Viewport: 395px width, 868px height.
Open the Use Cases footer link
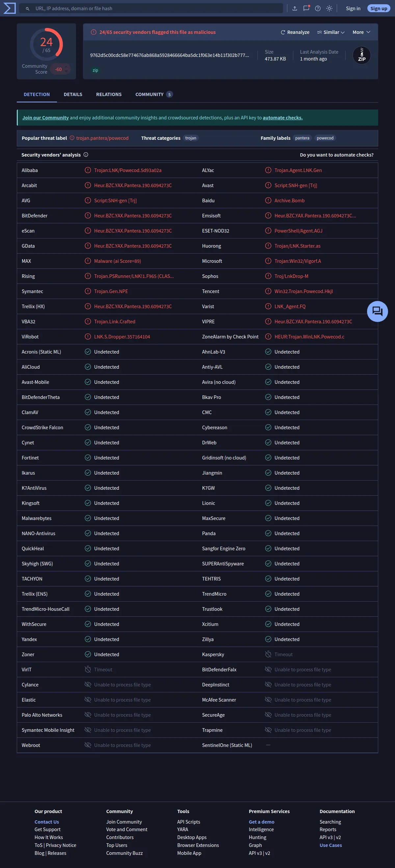pyautogui.click(x=330, y=845)
